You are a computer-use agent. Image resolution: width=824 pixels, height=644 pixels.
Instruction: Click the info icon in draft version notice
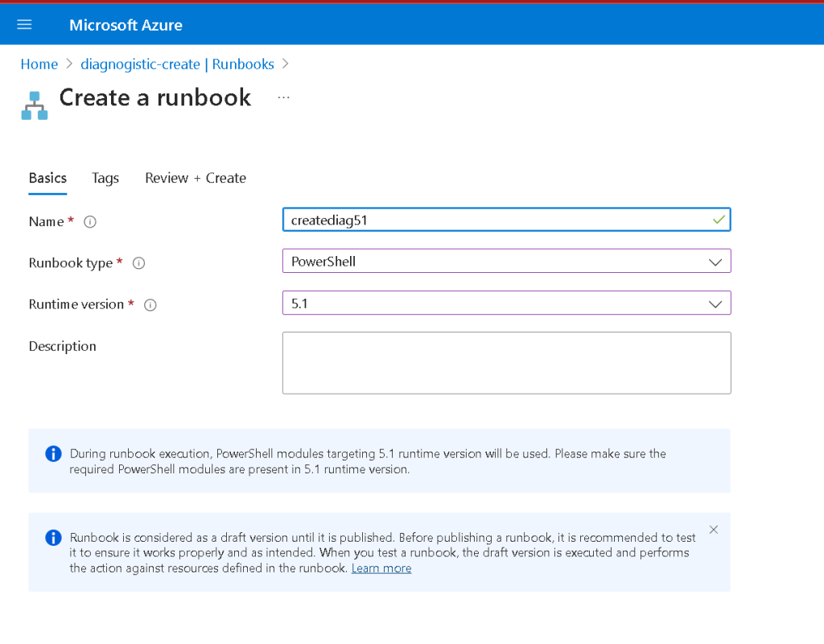[x=53, y=537]
